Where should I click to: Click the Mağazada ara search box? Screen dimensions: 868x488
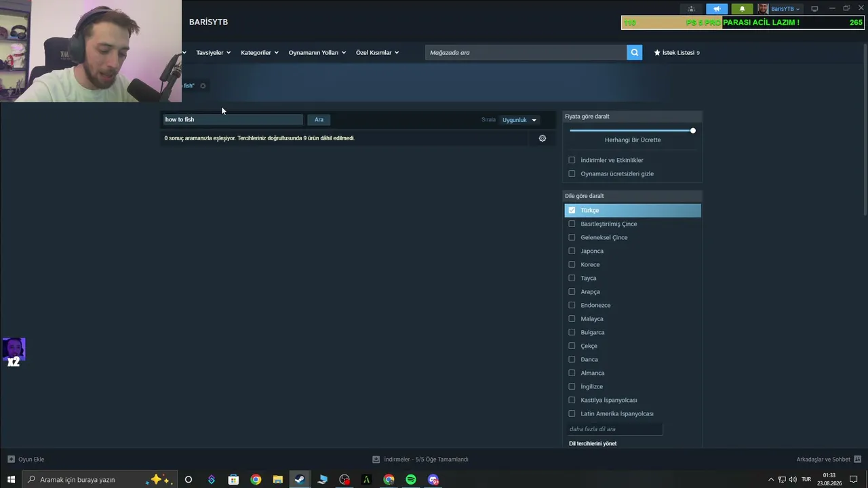point(526,52)
